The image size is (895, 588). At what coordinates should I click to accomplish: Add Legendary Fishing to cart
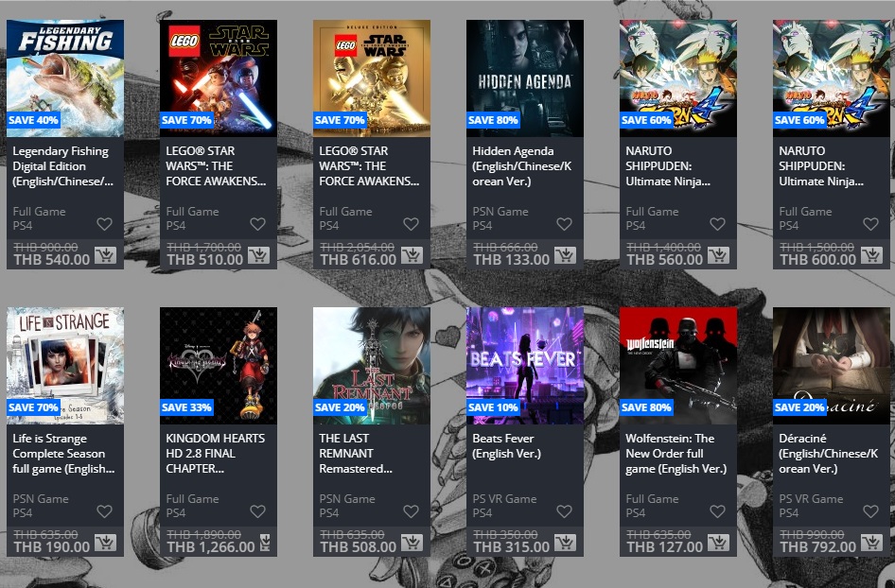(105, 255)
